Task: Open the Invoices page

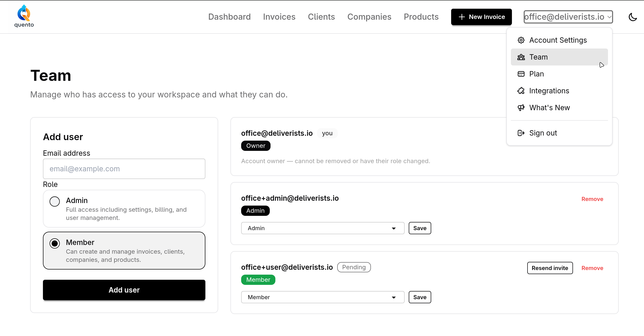Action: click(279, 17)
